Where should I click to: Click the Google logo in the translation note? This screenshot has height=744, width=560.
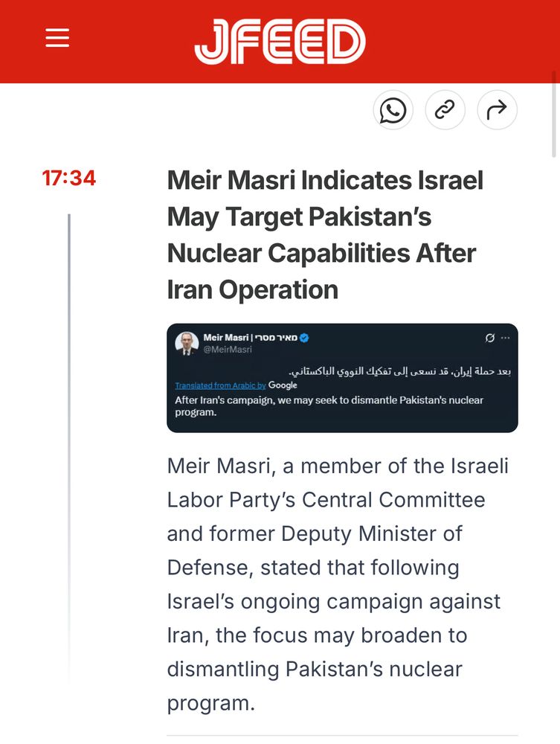tap(281, 385)
